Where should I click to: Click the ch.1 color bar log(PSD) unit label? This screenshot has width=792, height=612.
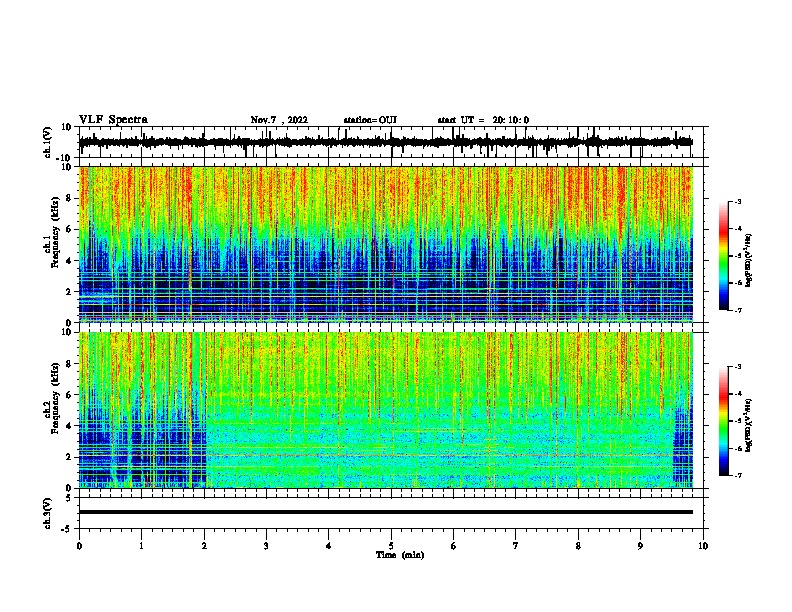pyautogui.click(x=749, y=260)
